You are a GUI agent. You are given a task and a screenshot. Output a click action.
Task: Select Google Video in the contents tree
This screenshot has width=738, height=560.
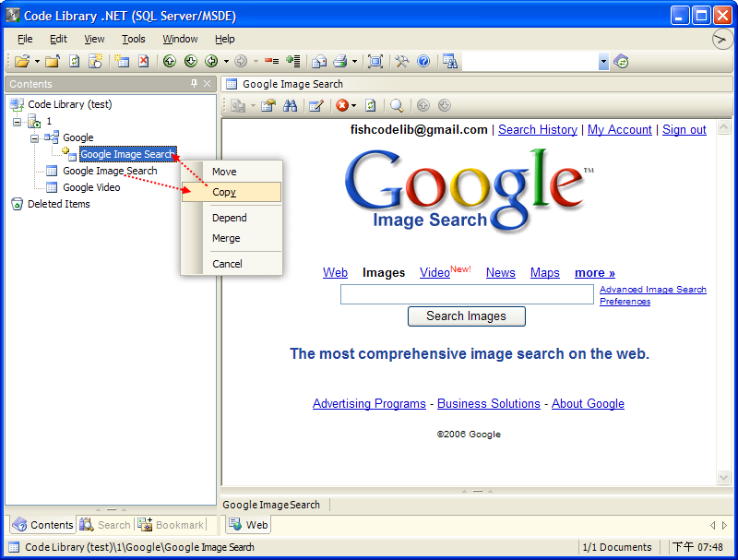(91, 188)
